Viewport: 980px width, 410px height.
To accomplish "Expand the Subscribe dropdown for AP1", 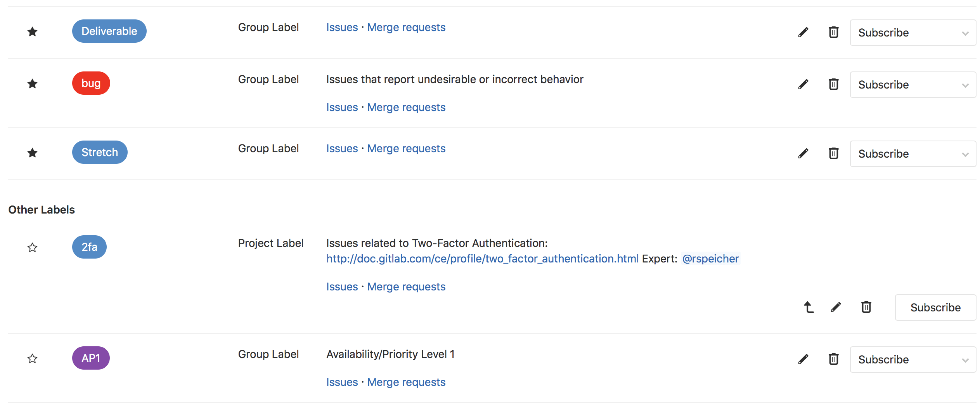I will pos(966,360).
